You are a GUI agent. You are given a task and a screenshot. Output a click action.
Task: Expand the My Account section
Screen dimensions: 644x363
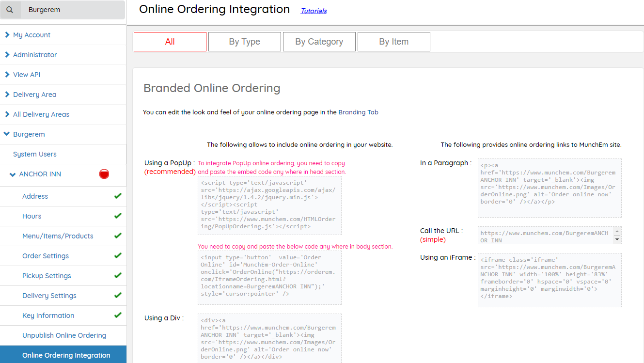pos(7,35)
